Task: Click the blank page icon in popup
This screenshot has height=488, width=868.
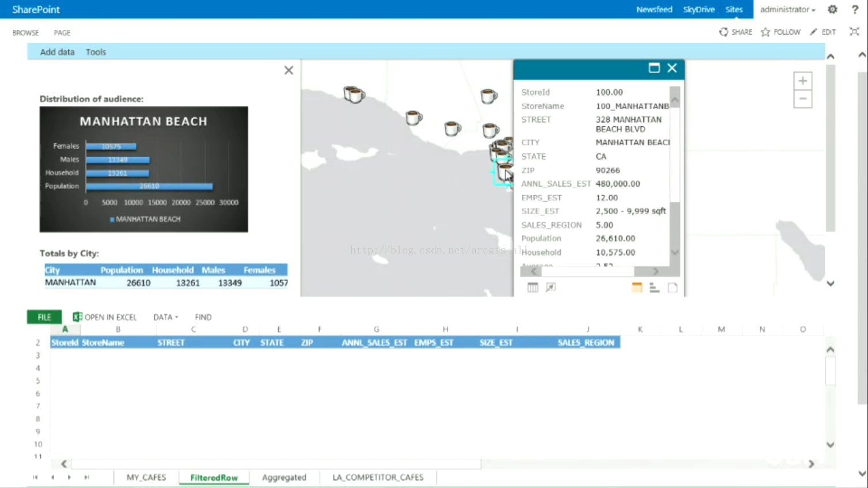Action: pos(672,287)
